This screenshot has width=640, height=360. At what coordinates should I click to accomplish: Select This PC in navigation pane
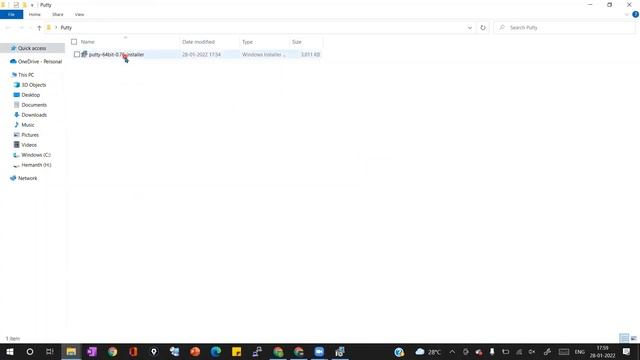click(x=26, y=75)
